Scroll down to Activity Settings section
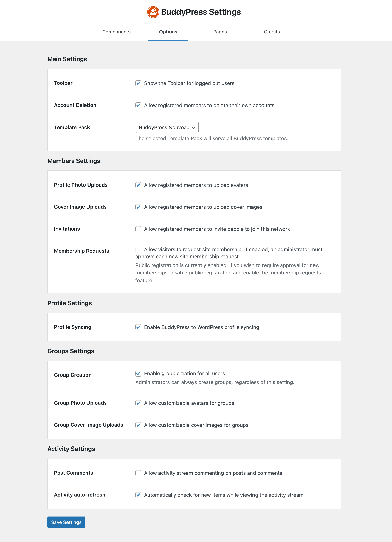 click(x=71, y=448)
